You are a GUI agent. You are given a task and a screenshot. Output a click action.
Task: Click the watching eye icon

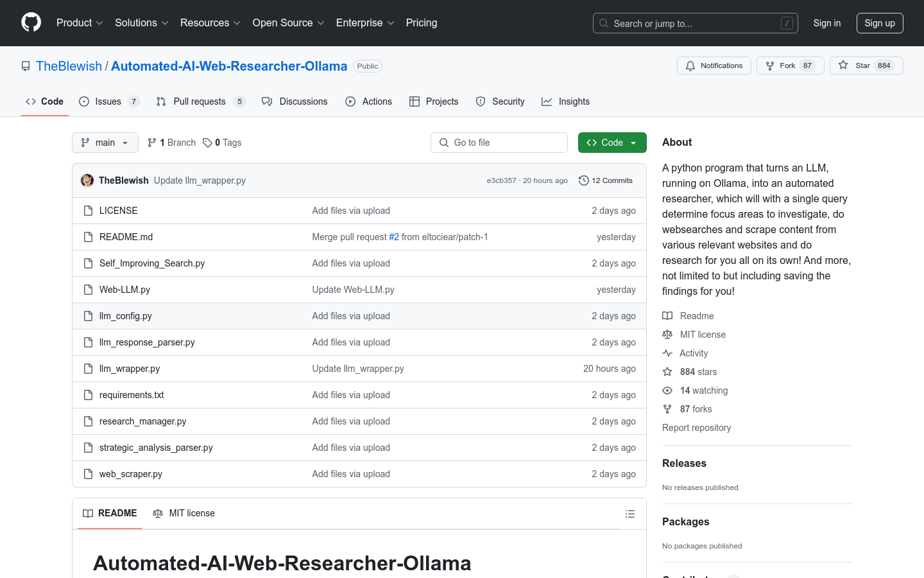pyautogui.click(x=667, y=390)
